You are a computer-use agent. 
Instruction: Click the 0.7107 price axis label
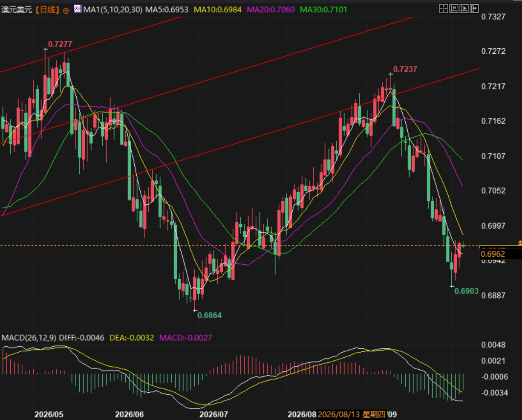click(x=493, y=156)
